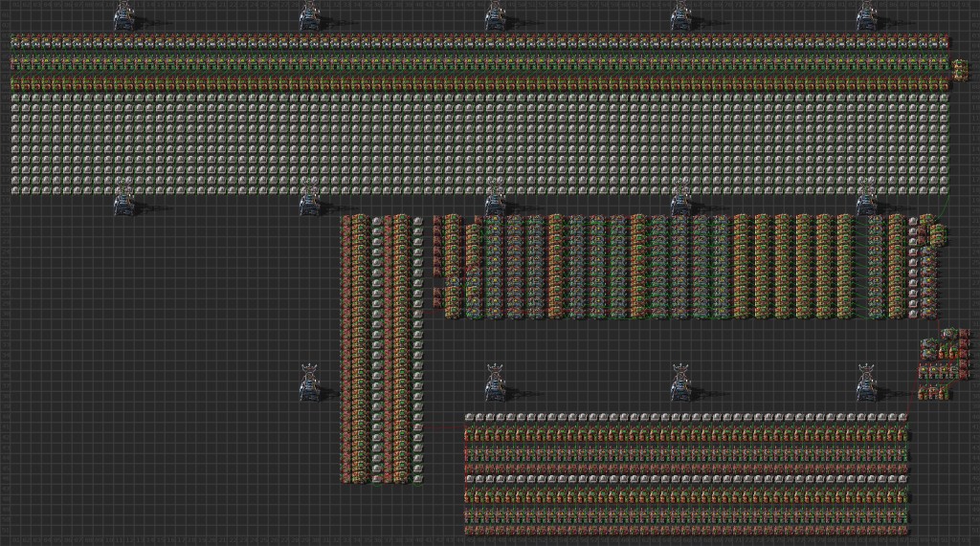The image size is (980, 546).
Task: Pick second substation just below the large lamp grid
Action: pos(309,197)
